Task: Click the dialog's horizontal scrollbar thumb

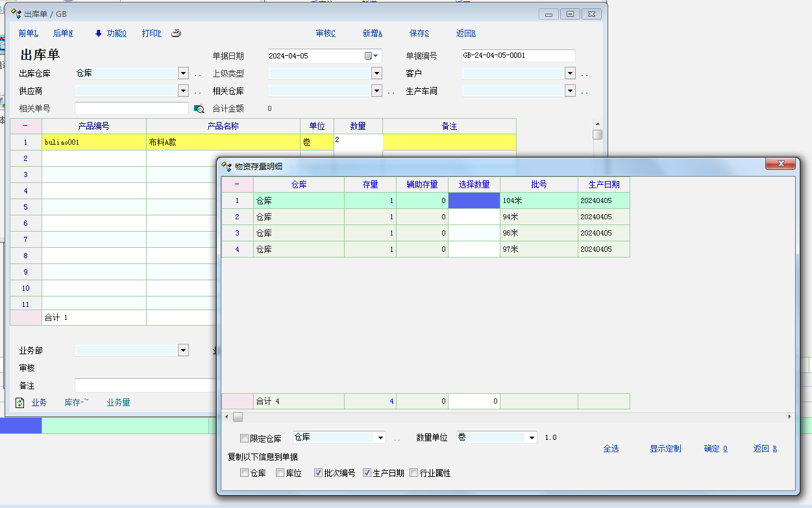Action: (238, 417)
